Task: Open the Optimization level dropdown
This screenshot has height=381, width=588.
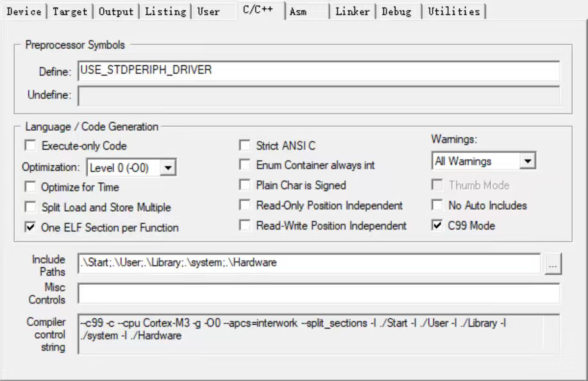Action: coord(131,167)
